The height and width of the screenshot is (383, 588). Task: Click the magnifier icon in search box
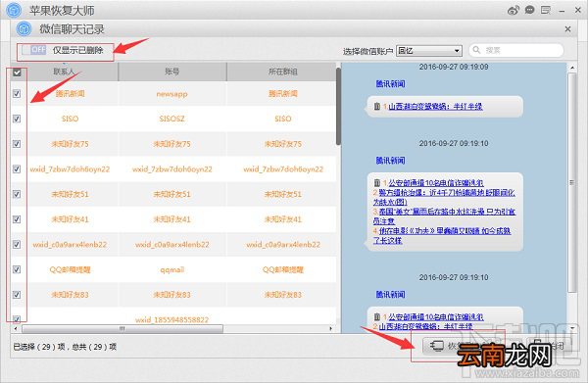[476, 50]
